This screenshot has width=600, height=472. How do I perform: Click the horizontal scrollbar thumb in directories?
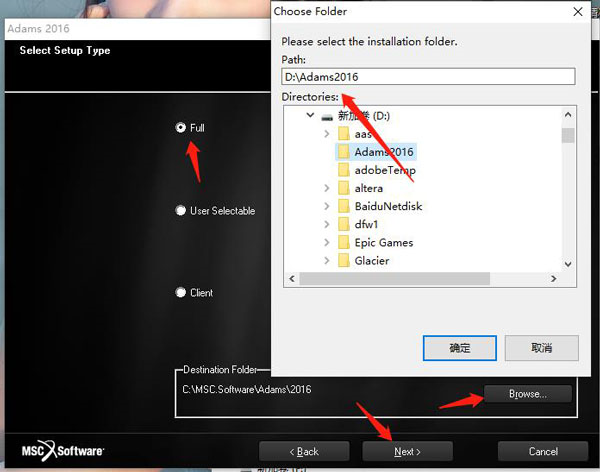395,279
